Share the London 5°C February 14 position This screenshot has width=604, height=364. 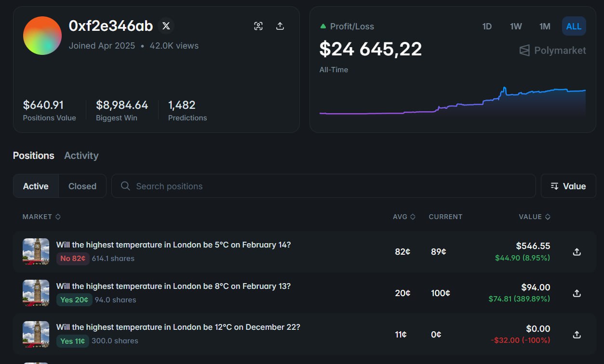tap(577, 252)
